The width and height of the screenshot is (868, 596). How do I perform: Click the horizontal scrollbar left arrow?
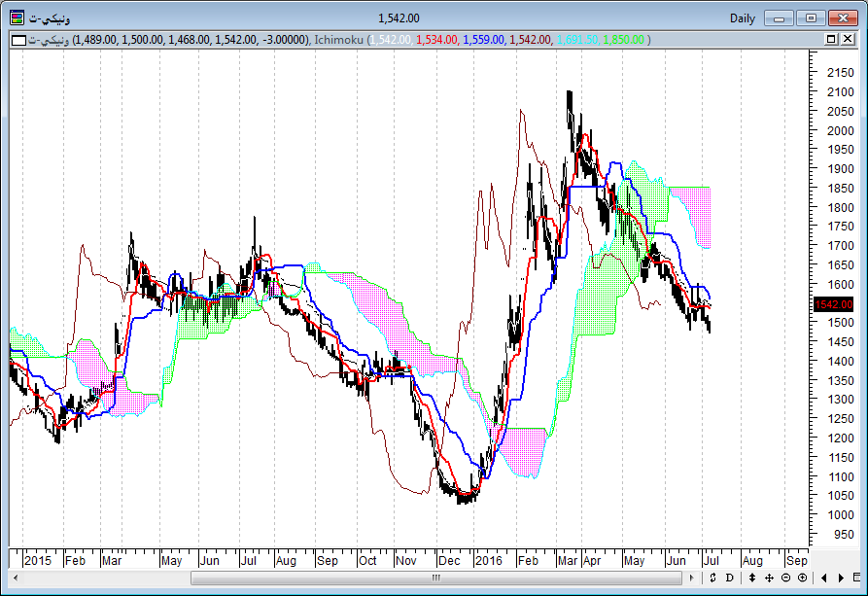tap(16, 578)
